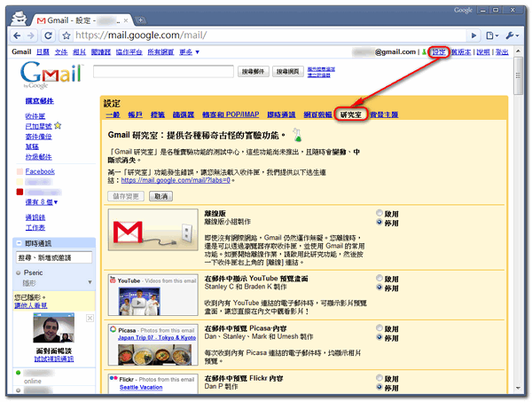Image resolution: width=532 pixels, height=402 pixels.
Task: Click the scroll down arrow of the page scrollbar
Action: [518, 388]
